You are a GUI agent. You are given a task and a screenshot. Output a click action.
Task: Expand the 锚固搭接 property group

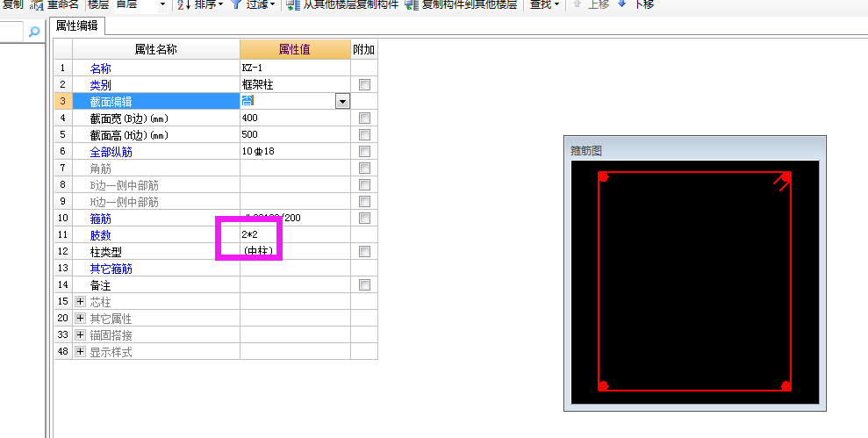80,335
